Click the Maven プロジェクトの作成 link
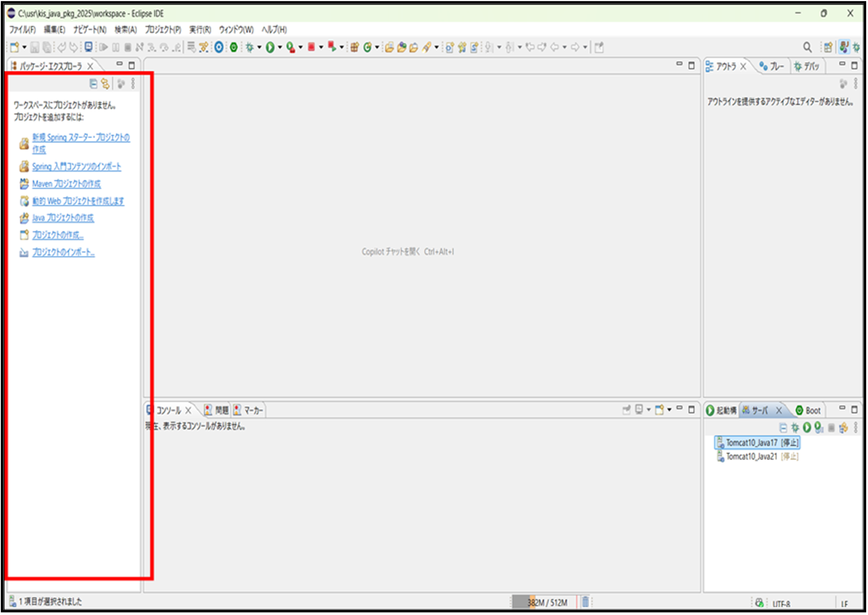 [66, 184]
